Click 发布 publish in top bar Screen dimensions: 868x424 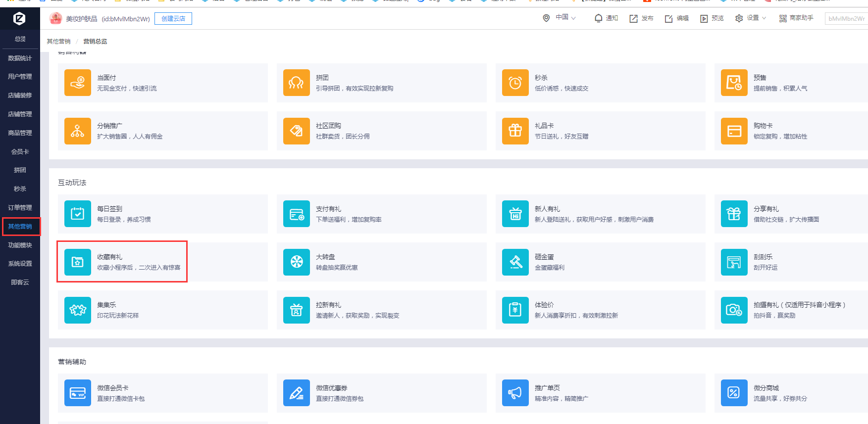coord(641,18)
